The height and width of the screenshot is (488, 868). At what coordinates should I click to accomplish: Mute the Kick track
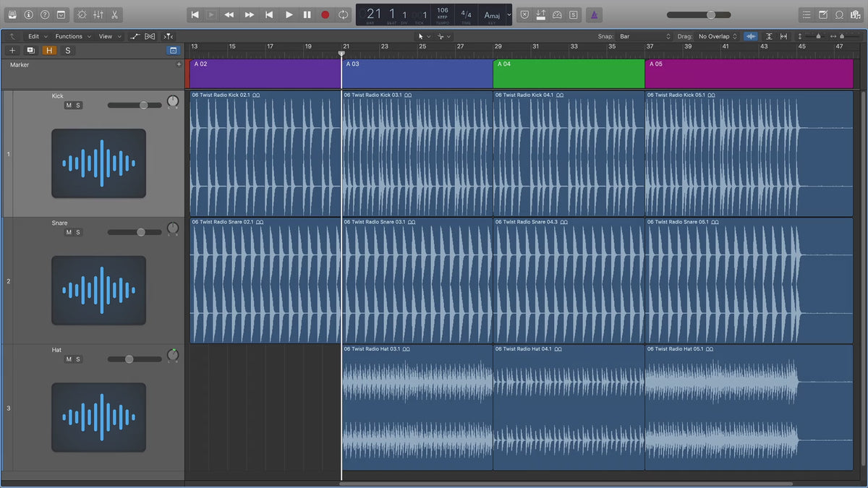tap(69, 106)
